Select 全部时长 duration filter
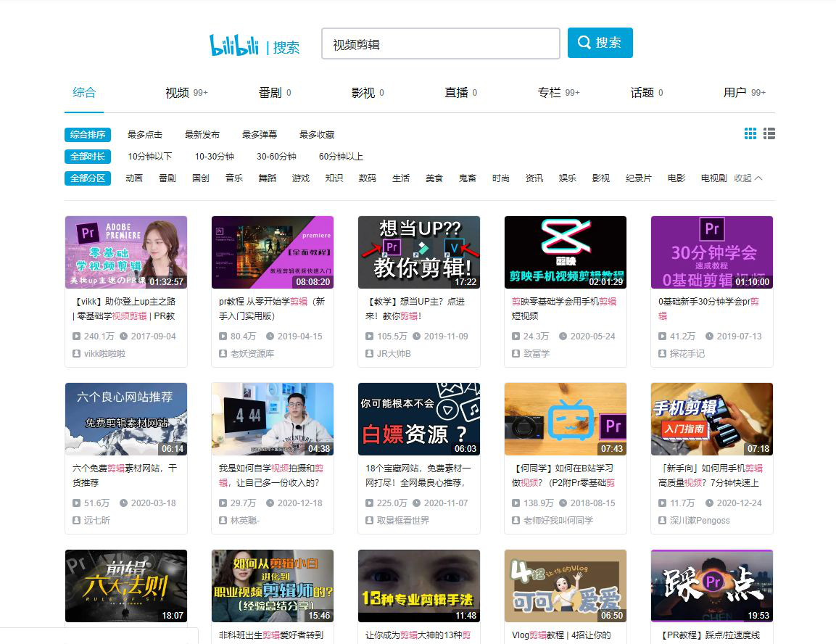The width and height of the screenshot is (836, 644). tap(88, 157)
